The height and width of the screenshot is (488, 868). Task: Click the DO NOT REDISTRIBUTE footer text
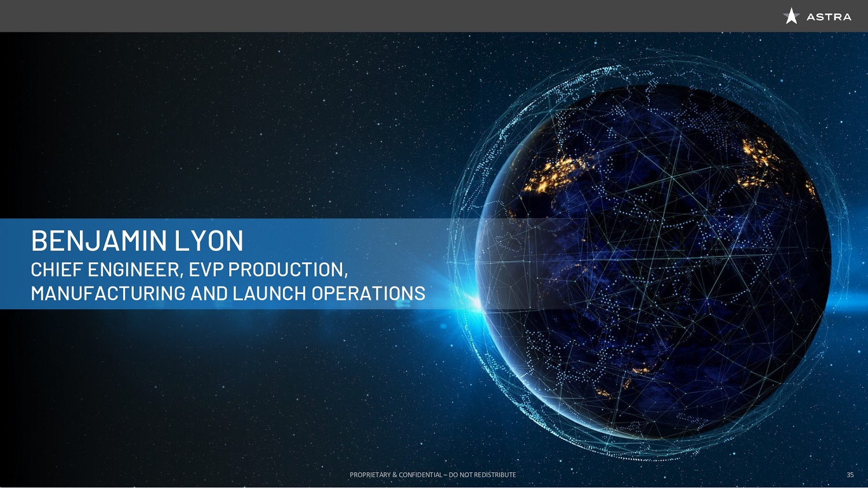pos(482,475)
